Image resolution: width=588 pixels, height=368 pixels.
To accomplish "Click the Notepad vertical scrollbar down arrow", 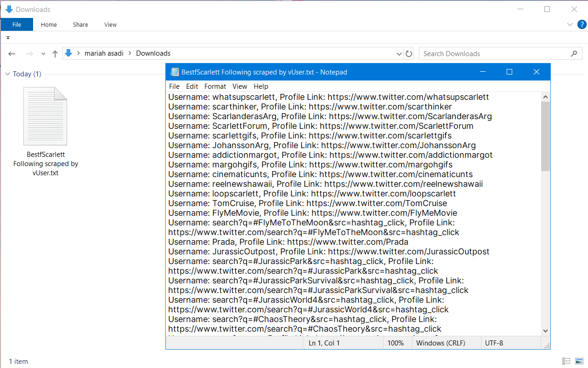I will [545, 331].
